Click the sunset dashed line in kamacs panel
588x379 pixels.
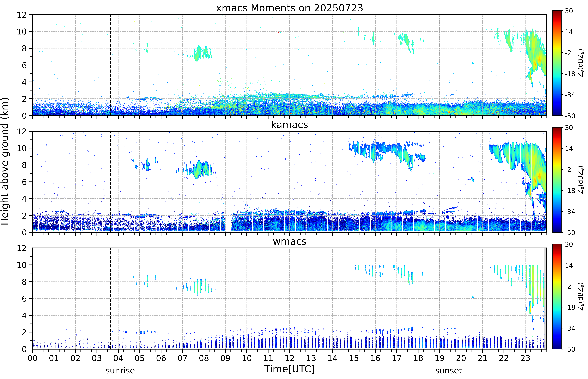[440, 182]
